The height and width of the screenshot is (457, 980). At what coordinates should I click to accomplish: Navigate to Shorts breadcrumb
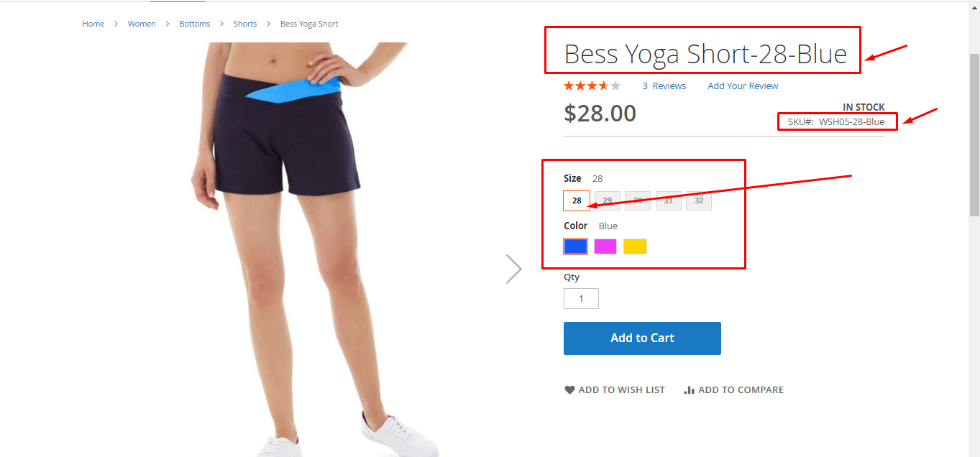tap(245, 24)
